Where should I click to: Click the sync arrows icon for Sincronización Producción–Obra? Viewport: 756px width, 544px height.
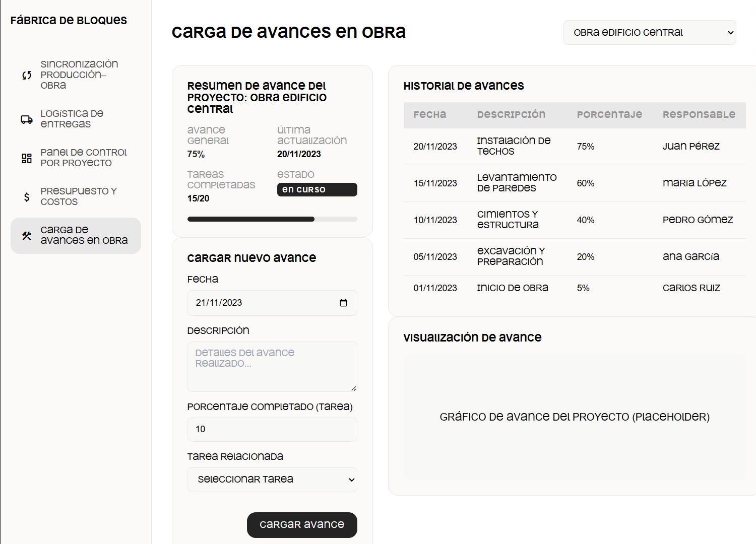point(27,75)
